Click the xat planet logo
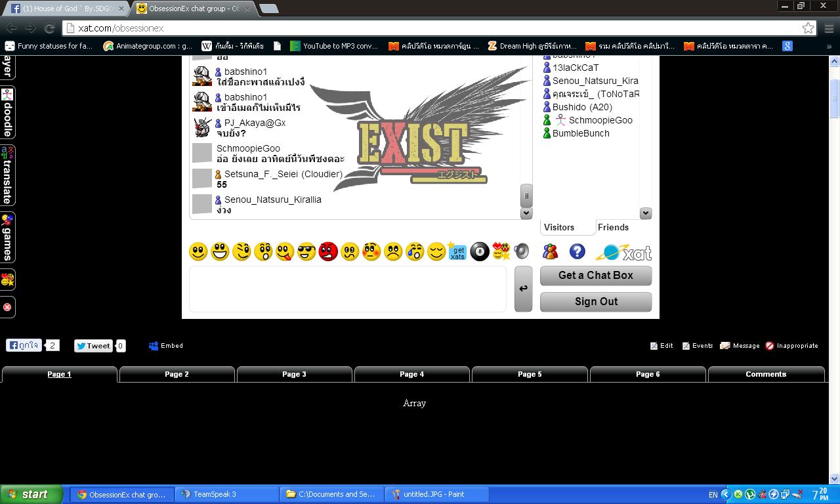The height and width of the screenshot is (504, 840). [623, 253]
